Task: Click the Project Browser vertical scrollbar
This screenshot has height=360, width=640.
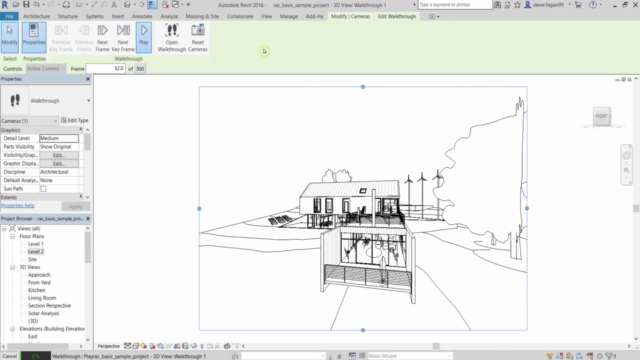Action: pyautogui.click(x=88, y=248)
